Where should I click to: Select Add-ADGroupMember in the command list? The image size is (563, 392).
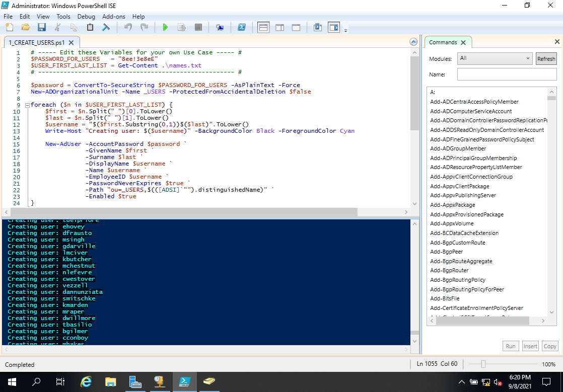pyautogui.click(x=458, y=148)
